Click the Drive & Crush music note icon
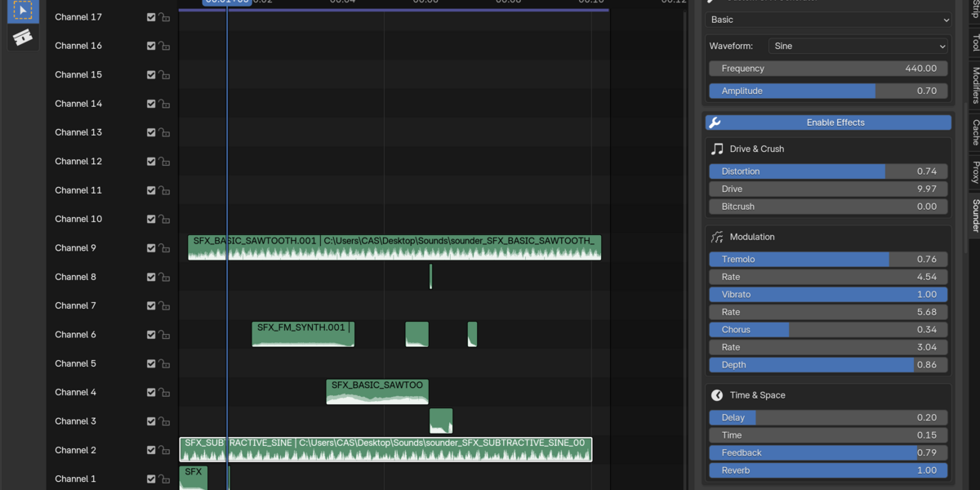 pos(717,149)
